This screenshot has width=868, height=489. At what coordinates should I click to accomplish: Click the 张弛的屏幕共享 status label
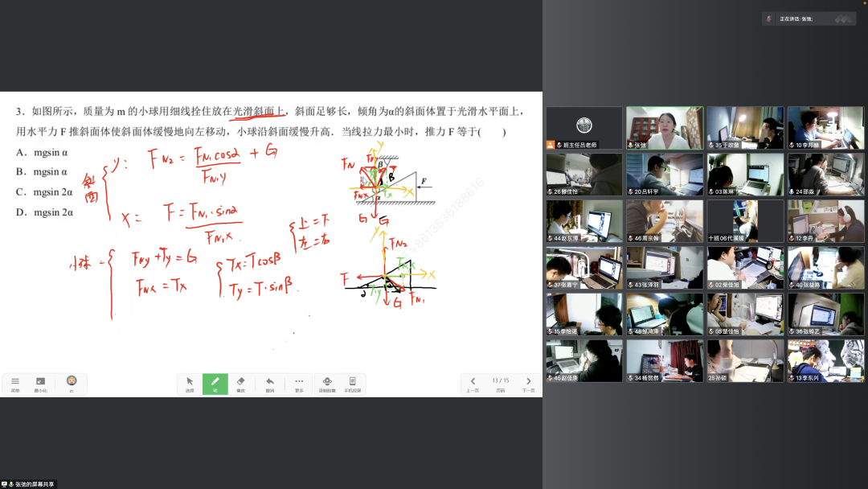[x=35, y=484]
